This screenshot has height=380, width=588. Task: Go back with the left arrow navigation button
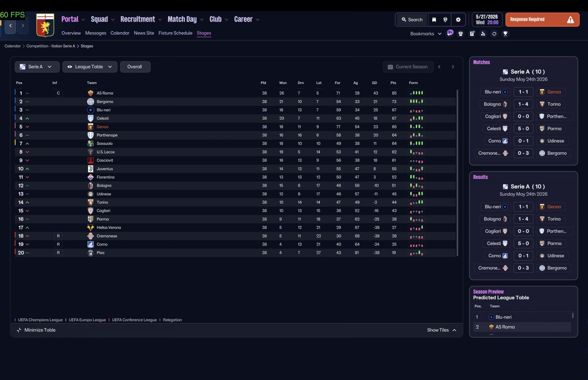click(x=11, y=26)
